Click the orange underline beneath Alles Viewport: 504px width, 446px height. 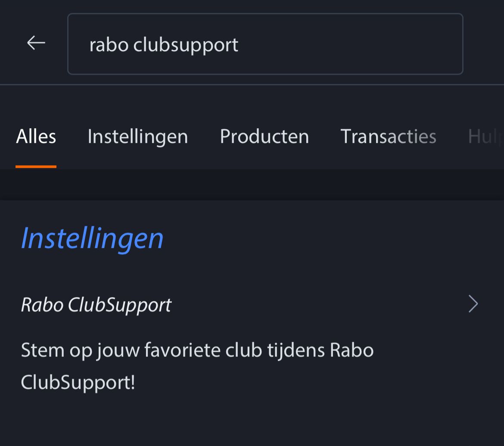click(x=36, y=167)
